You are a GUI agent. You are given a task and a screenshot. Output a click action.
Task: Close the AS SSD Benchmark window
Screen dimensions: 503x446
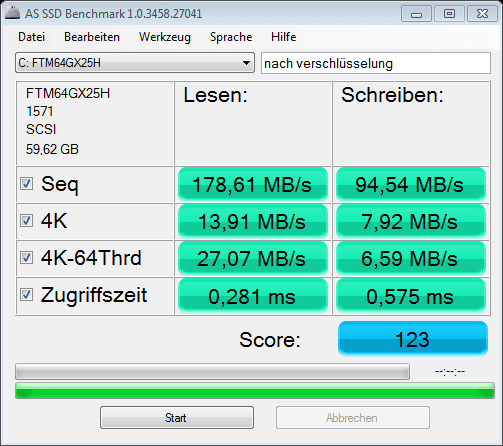482,14
